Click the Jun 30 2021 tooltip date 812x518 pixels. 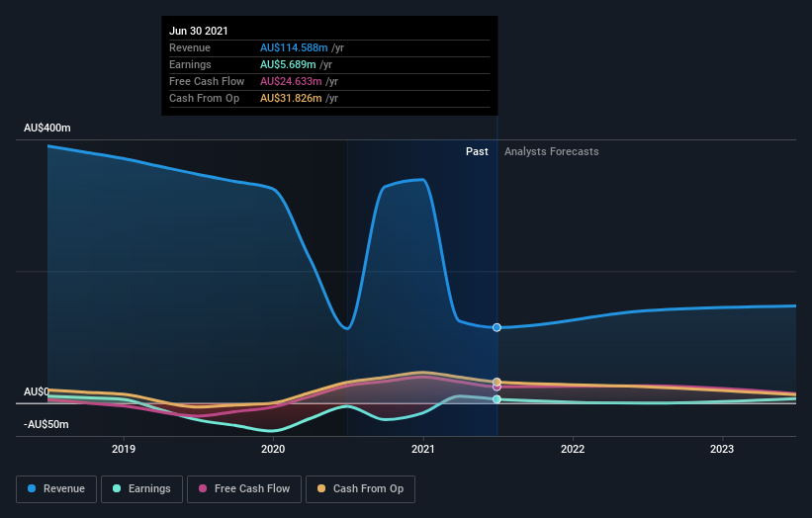point(199,31)
